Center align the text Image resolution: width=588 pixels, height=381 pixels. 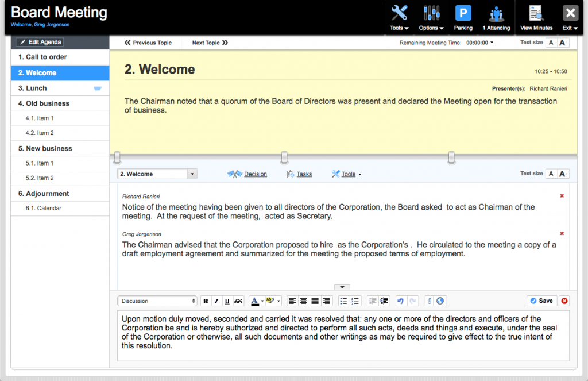coord(304,301)
